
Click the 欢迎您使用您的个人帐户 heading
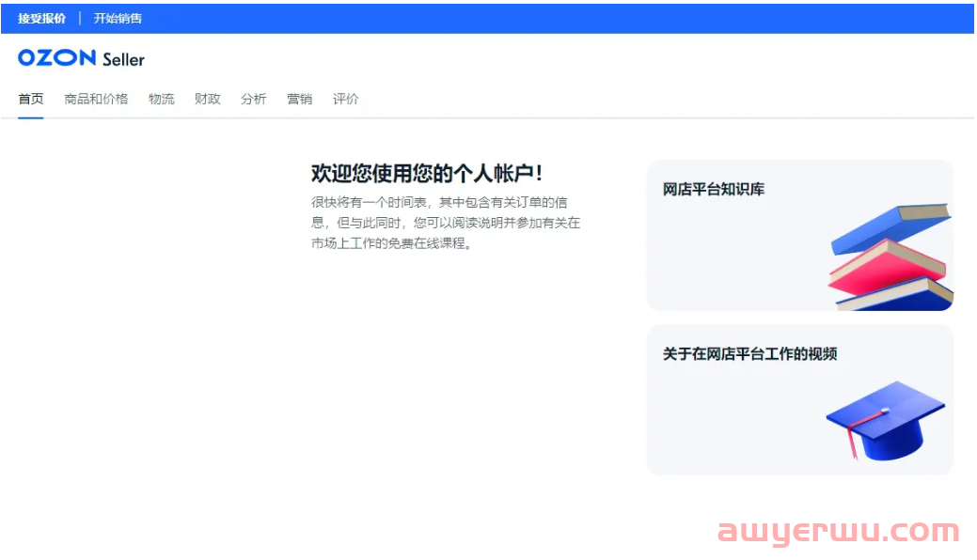point(427,173)
